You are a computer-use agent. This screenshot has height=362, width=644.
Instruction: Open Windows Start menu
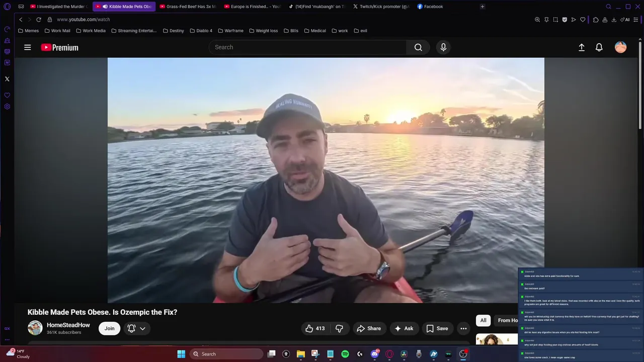[181, 354]
